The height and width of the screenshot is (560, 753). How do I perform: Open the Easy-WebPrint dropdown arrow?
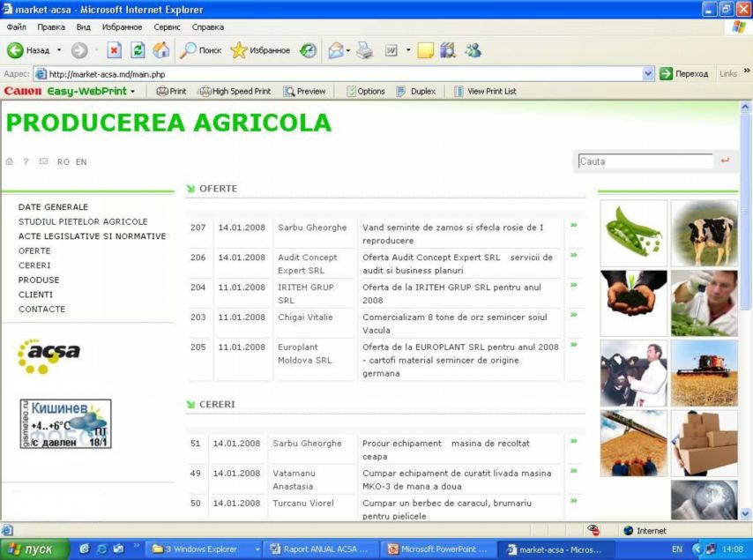click(x=133, y=91)
